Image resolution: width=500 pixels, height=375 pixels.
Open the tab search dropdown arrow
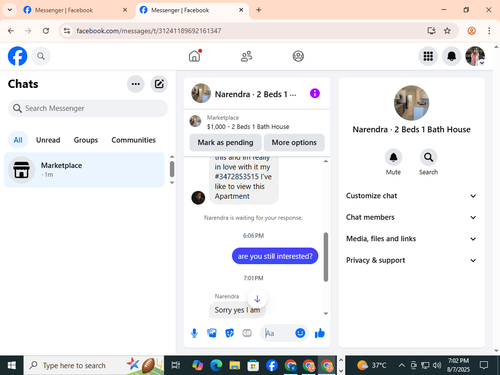10,10
